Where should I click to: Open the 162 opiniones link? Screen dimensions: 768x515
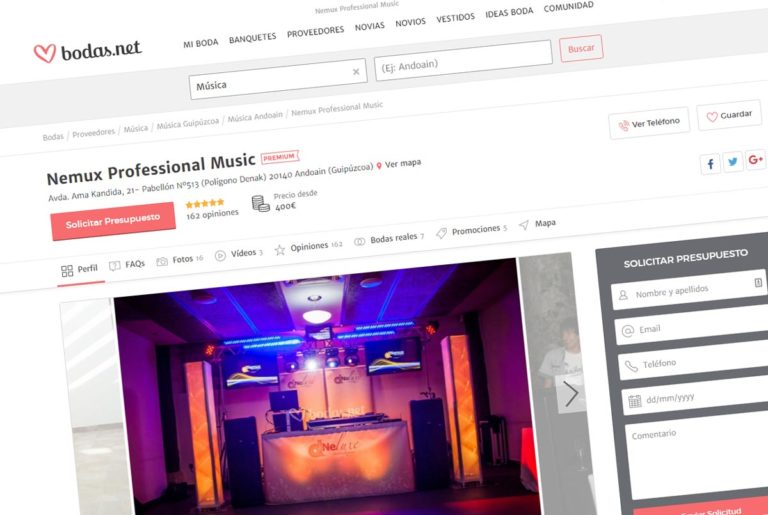[x=212, y=214]
